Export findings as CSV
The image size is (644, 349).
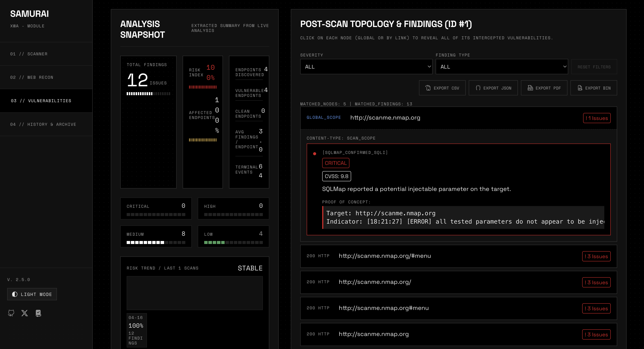442,88
